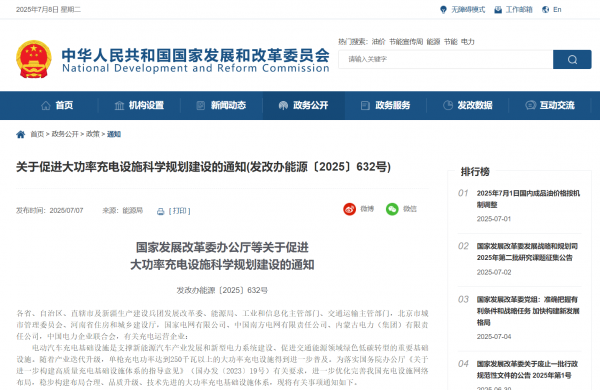Switch site to English via En
Image resolution: width=600 pixels, height=390 pixels.
(x=557, y=10)
